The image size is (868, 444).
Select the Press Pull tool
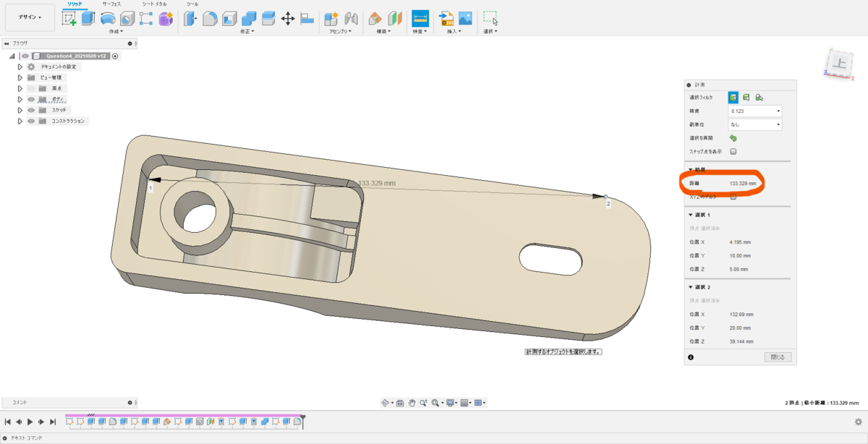(190, 19)
